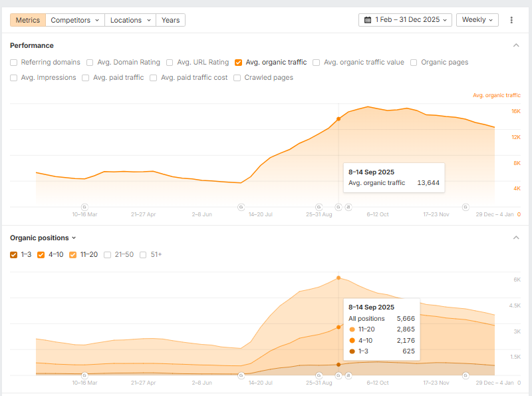Enable the Avg. Domain Rating checkbox
The image size is (532, 396).
point(90,63)
